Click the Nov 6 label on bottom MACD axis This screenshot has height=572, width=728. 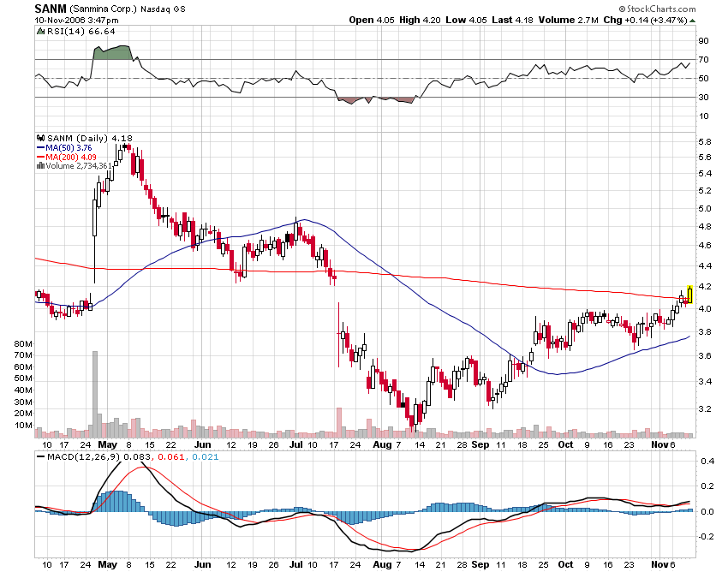click(663, 564)
